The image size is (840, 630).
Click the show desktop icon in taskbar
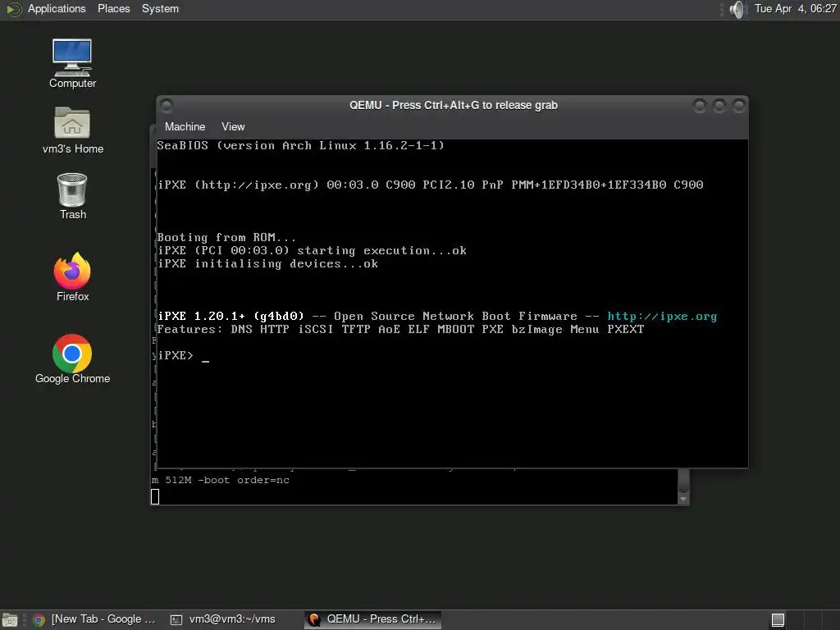tap(9, 620)
